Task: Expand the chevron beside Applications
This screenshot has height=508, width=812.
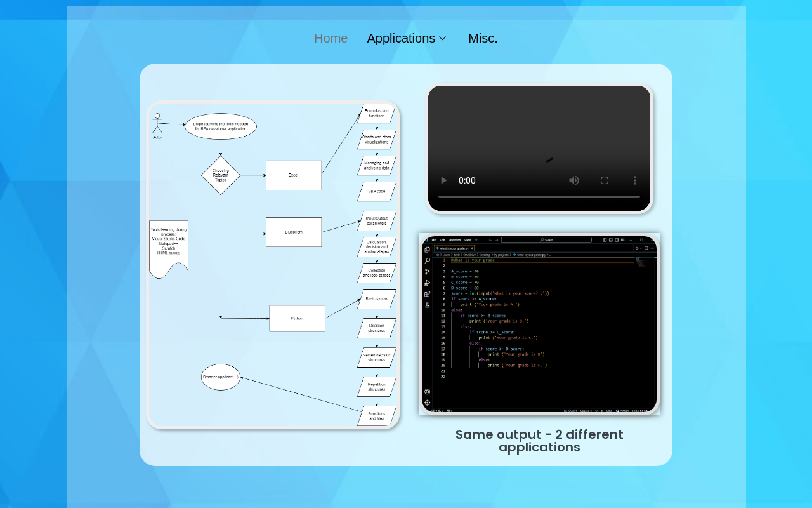Action: 443,39
